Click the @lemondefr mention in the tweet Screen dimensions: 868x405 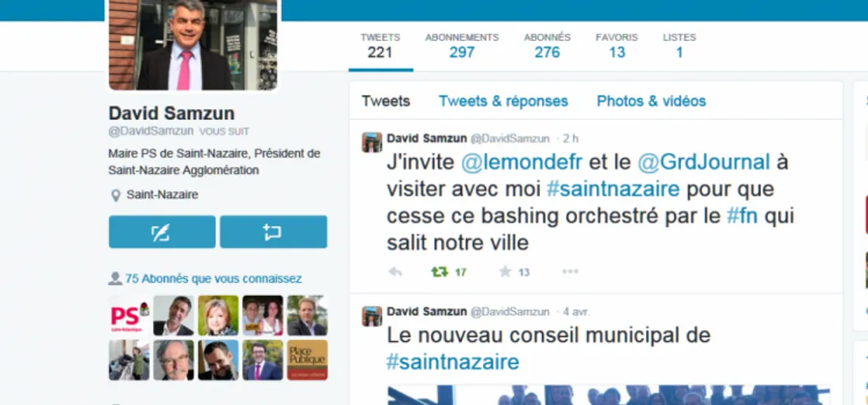pos(522,163)
